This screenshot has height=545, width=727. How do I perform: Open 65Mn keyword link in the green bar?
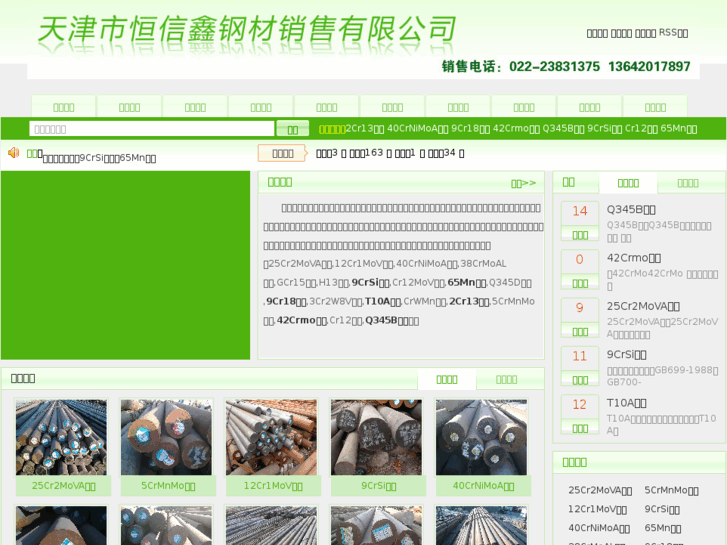click(679, 128)
